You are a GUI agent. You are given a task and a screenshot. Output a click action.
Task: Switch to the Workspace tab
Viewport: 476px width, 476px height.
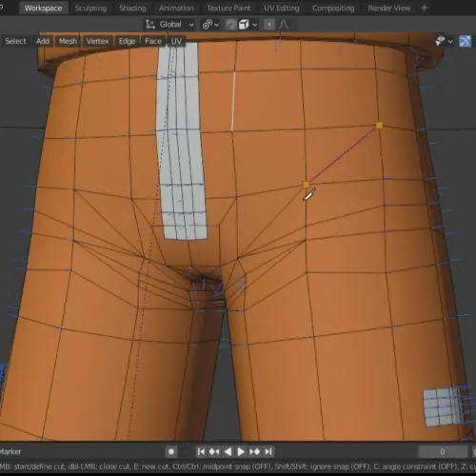click(43, 8)
